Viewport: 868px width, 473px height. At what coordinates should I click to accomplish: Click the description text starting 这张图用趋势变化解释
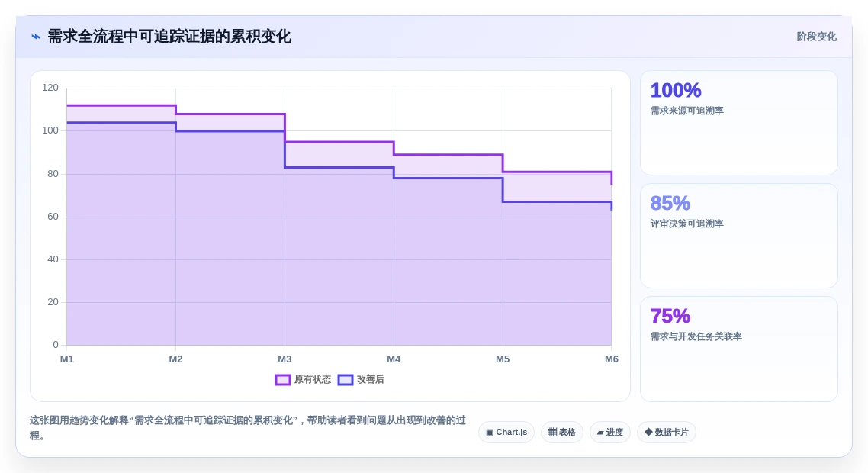pyautogui.click(x=247, y=427)
